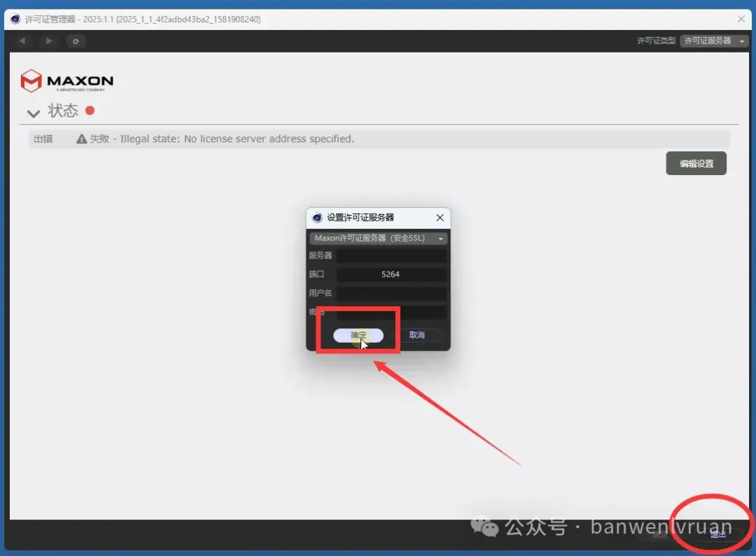Click the 退出 button at the bottom
Viewport: 756px width, 556px height.
click(718, 534)
